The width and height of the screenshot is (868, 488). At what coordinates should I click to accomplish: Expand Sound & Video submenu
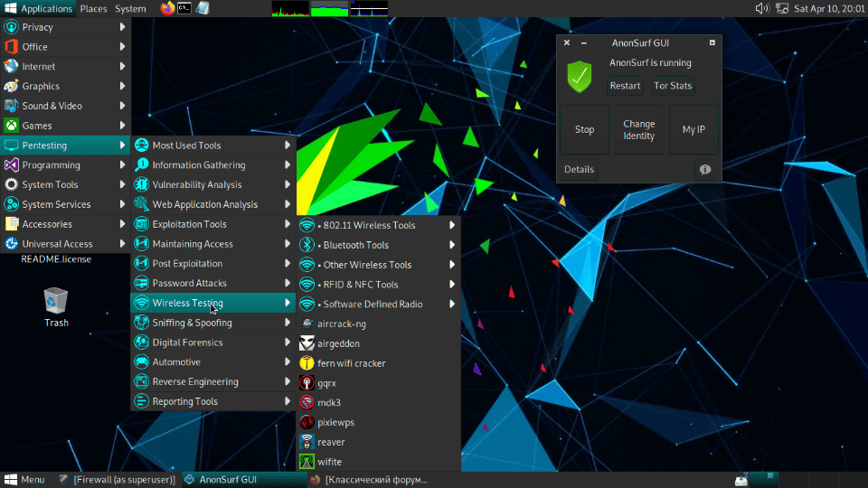pos(65,106)
